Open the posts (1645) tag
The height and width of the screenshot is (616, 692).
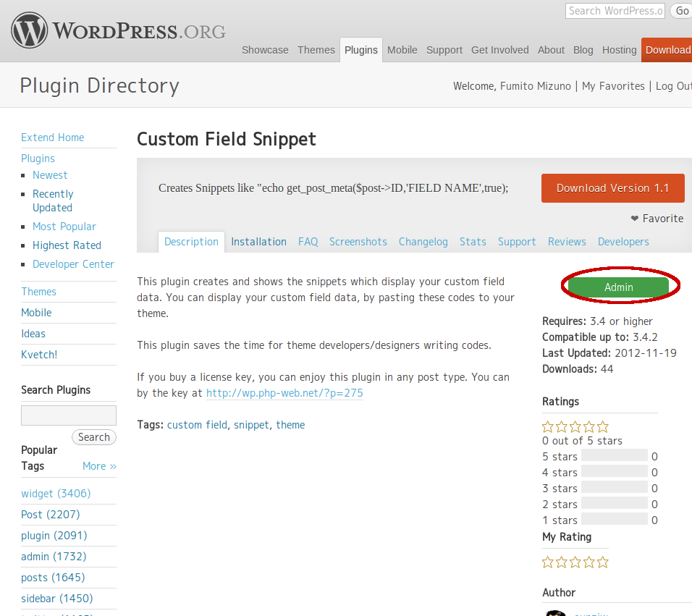coord(53,578)
